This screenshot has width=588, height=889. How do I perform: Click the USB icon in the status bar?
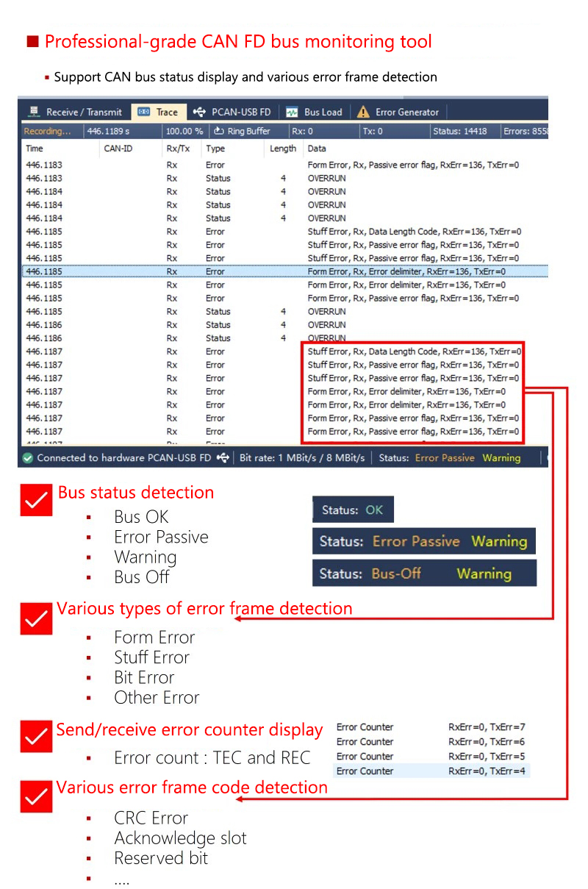point(223,458)
